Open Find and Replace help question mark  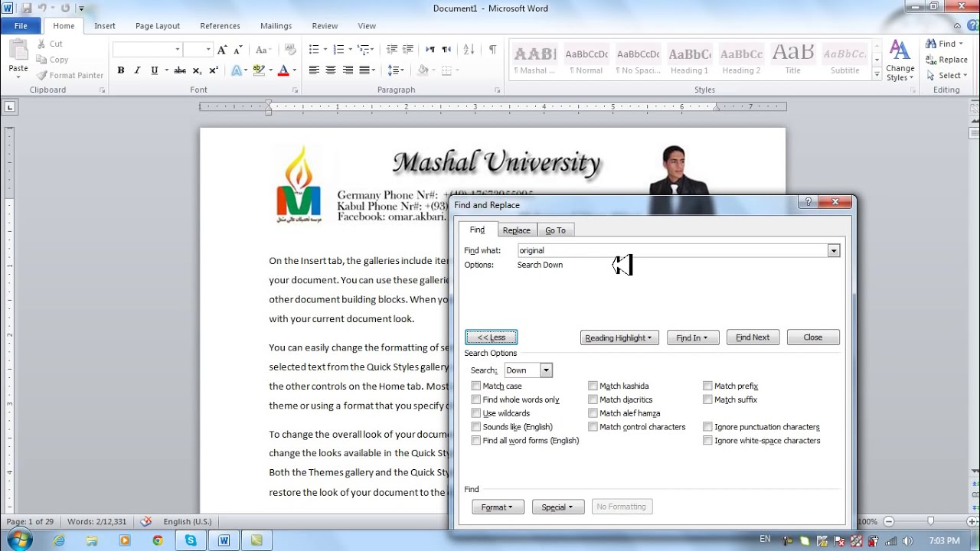[x=807, y=203]
